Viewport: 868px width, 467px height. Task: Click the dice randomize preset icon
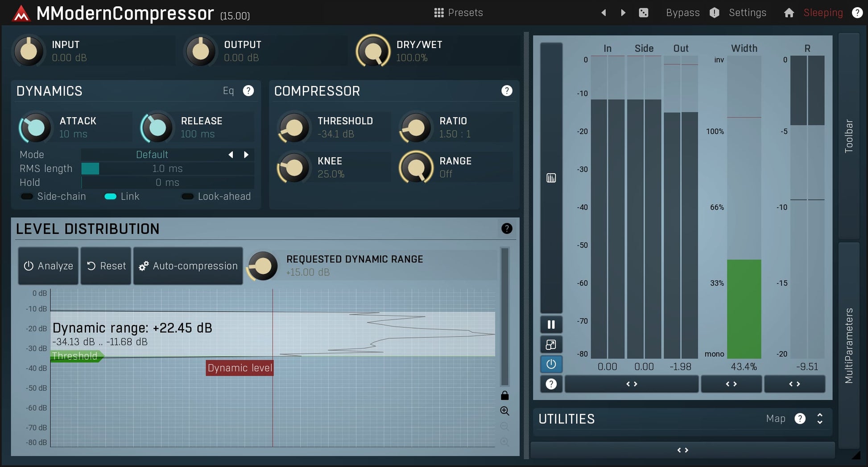point(644,12)
